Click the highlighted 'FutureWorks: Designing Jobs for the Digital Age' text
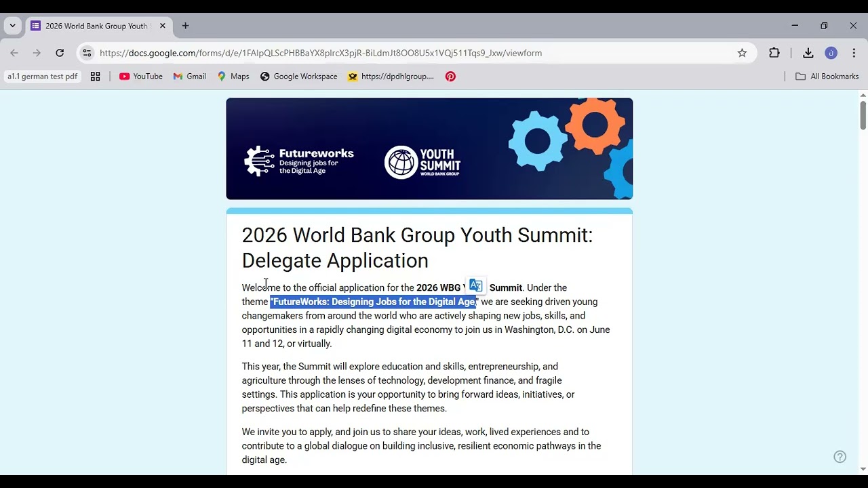The image size is (868, 488). (374, 302)
